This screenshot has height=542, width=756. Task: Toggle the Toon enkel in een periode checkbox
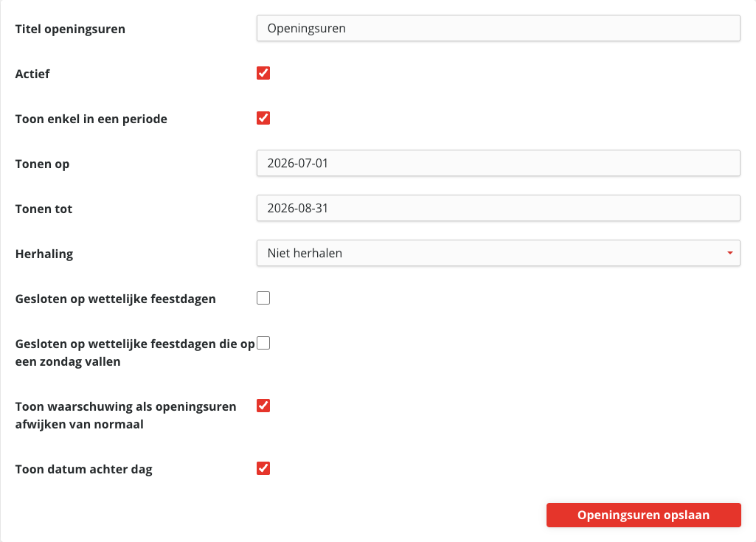pos(263,118)
